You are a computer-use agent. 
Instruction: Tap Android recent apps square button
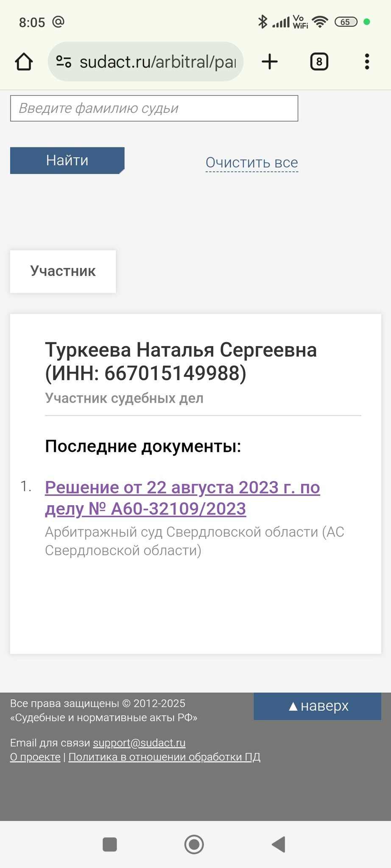click(x=110, y=844)
